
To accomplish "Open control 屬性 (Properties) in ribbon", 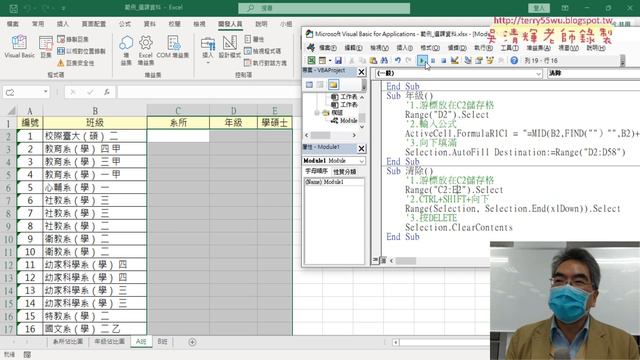I will click(x=254, y=39).
